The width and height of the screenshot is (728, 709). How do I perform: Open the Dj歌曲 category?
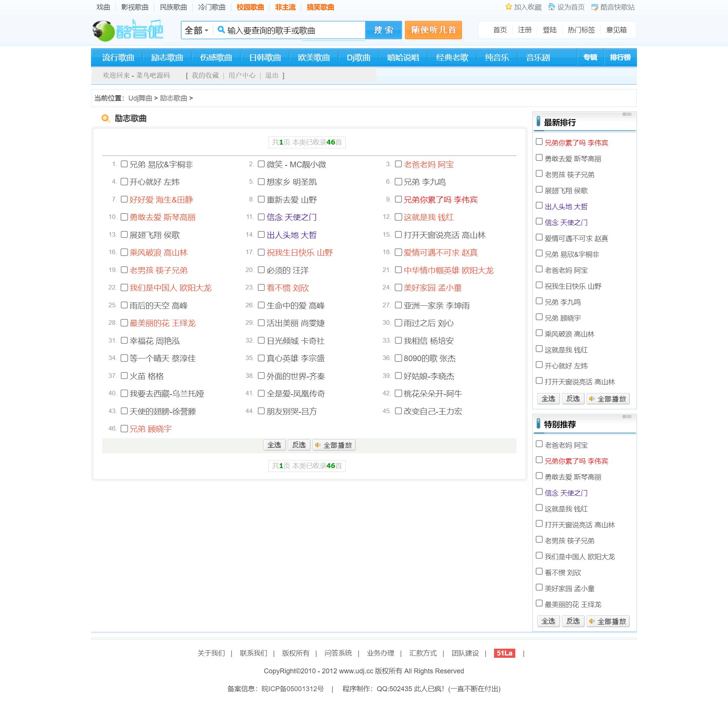[358, 58]
